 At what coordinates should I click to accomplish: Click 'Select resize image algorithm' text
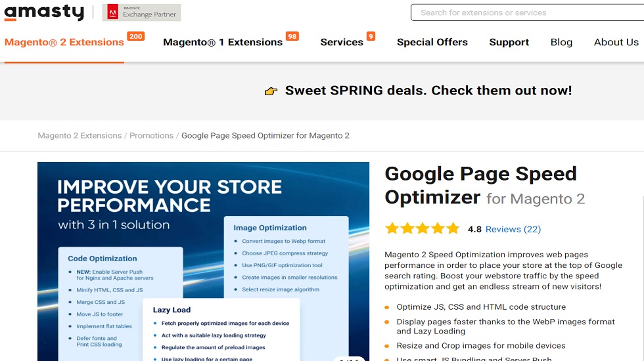click(281, 289)
